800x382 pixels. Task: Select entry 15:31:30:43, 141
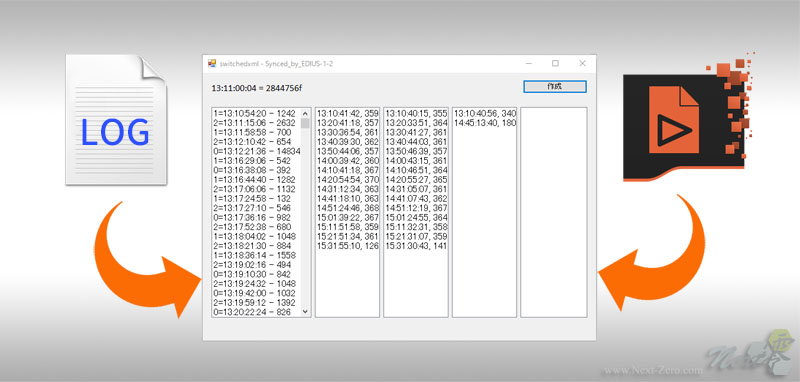tap(416, 246)
